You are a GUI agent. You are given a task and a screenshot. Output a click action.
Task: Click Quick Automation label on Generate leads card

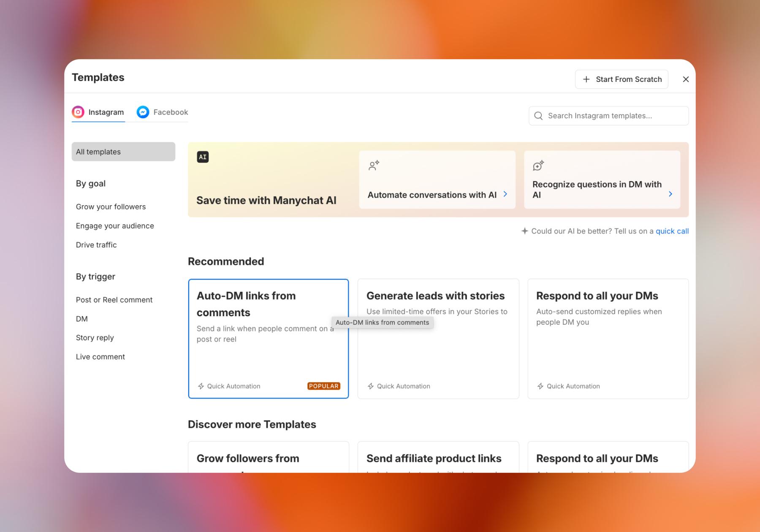click(404, 386)
